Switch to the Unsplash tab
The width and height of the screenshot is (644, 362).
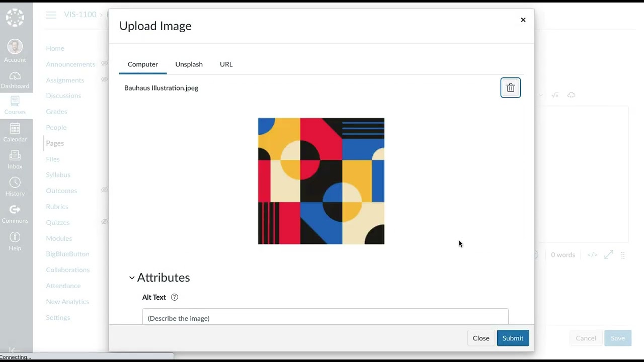[189, 64]
